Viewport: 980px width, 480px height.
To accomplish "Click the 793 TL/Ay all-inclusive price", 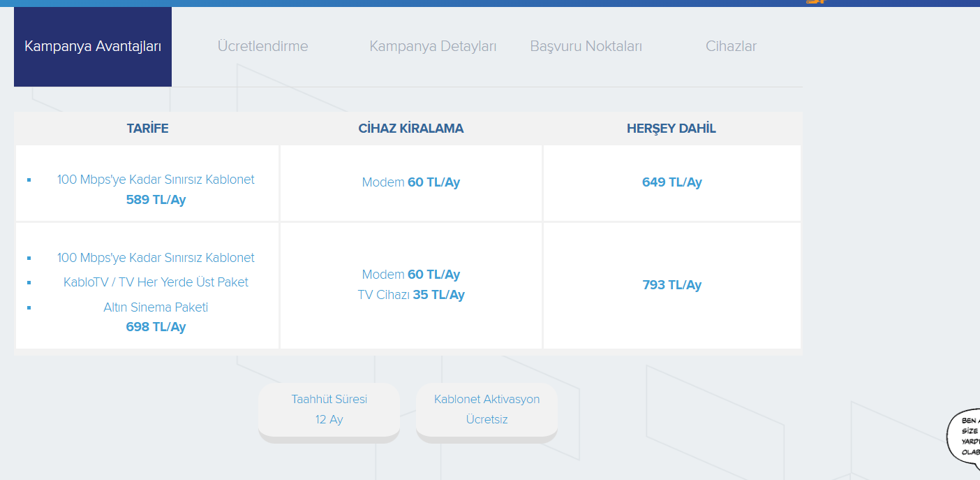I will [671, 285].
